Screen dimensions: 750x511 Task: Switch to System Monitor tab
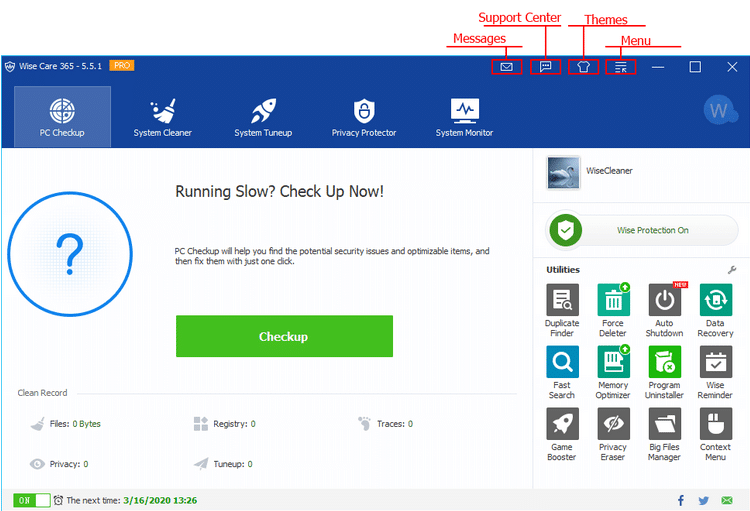[464, 117]
